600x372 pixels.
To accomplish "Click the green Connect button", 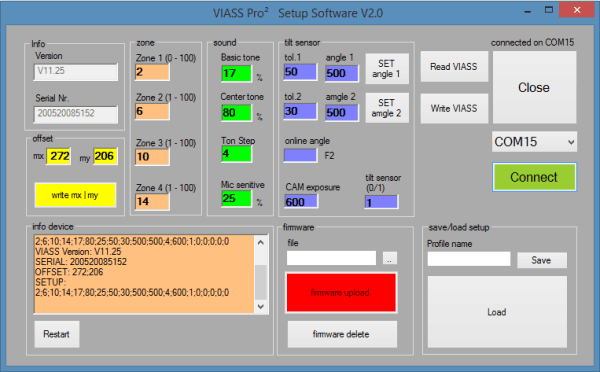I will pos(534,177).
